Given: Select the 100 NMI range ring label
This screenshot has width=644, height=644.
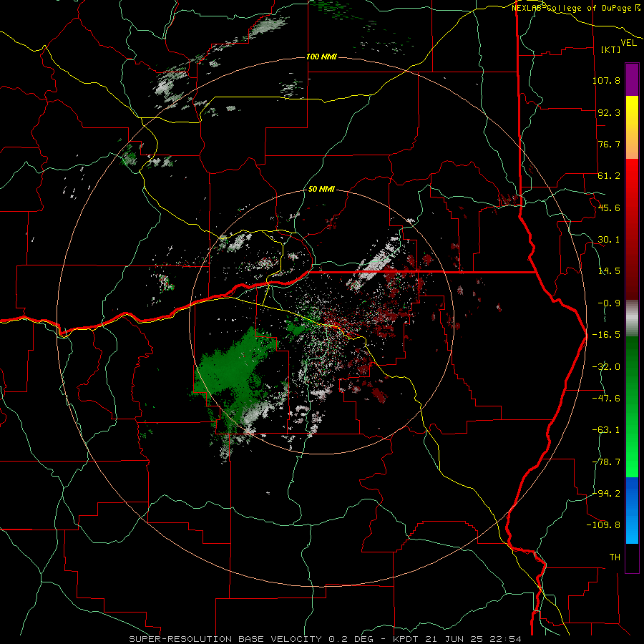Looking at the screenshot, I should (321, 57).
